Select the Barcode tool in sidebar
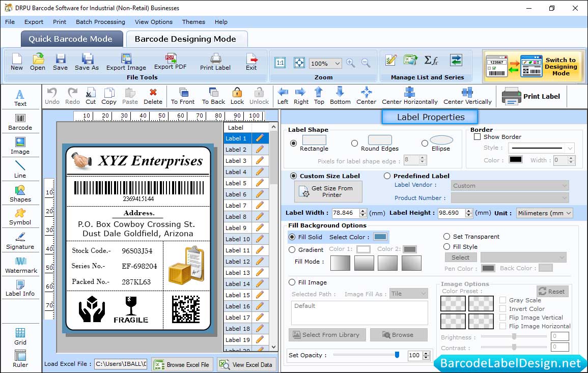588x373 pixels. pos(20,122)
